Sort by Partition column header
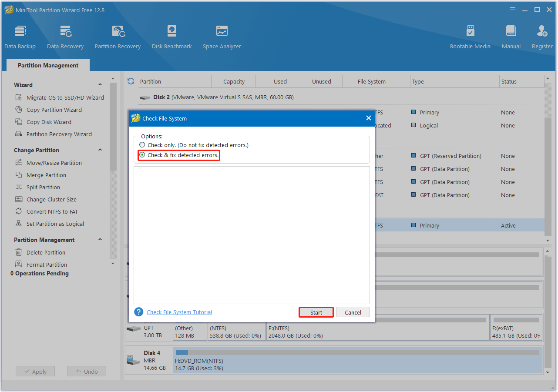Screen dimensions: 558x392 pos(151,81)
